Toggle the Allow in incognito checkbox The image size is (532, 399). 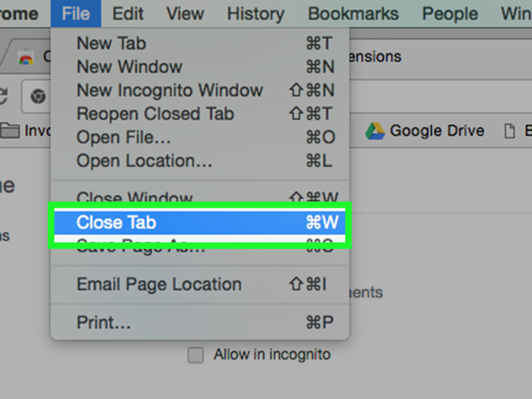pyautogui.click(x=195, y=355)
